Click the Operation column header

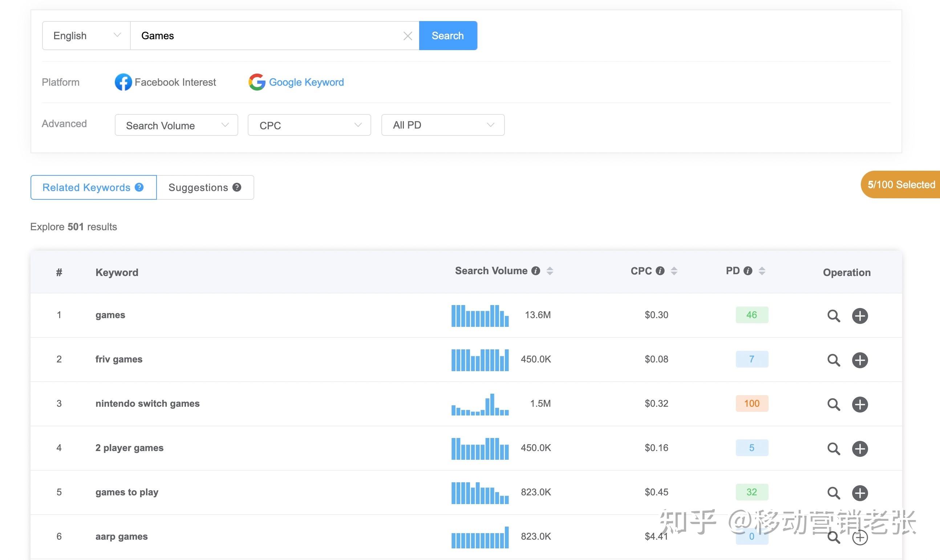click(847, 272)
